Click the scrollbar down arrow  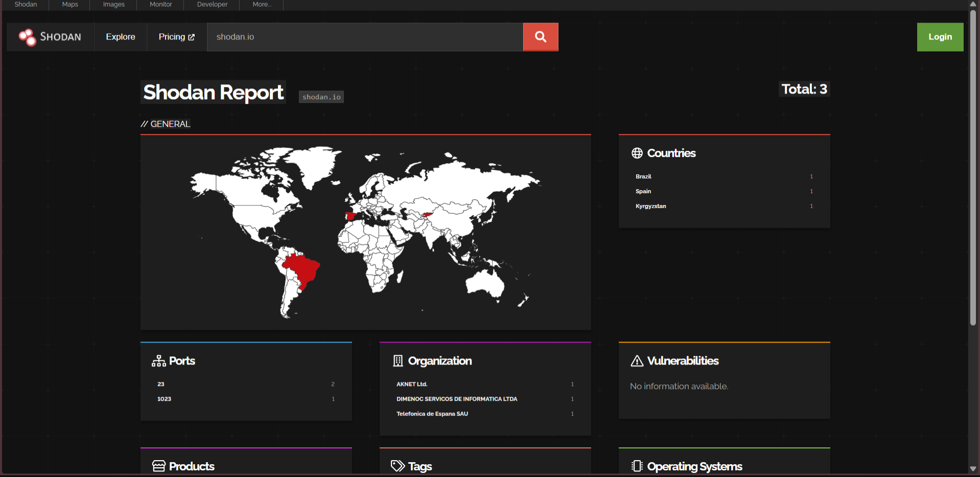[973, 469]
